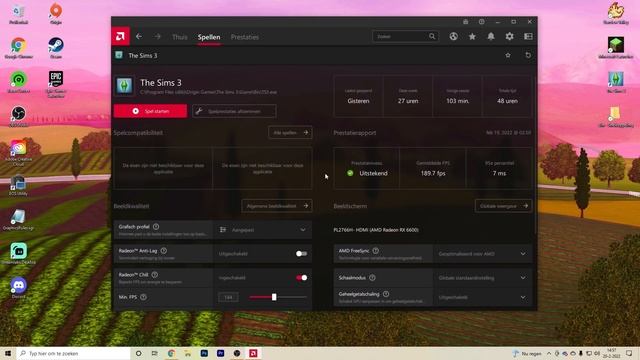
Task: Click the Windows taskbar search box
Action: coord(73,353)
